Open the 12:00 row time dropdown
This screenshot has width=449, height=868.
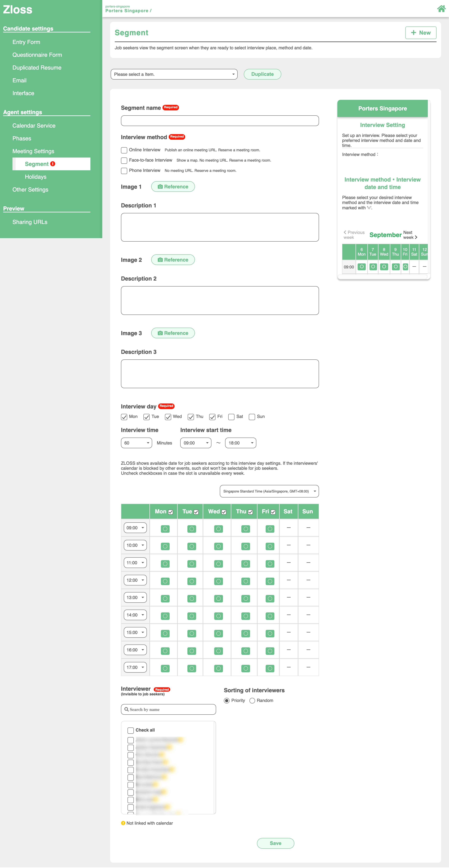135,580
